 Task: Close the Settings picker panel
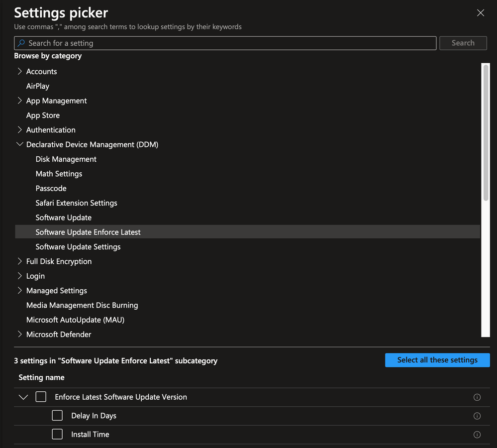click(480, 13)
